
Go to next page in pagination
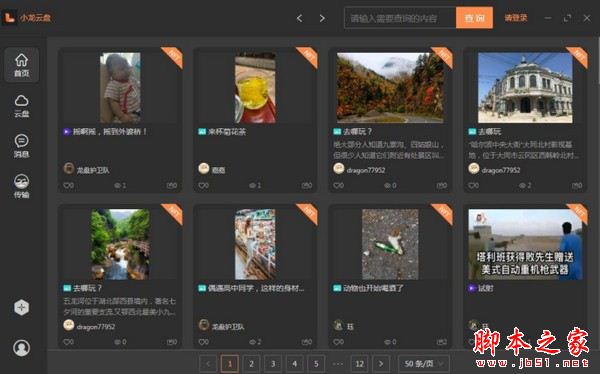pyautogui.click(x=381, y=364)
